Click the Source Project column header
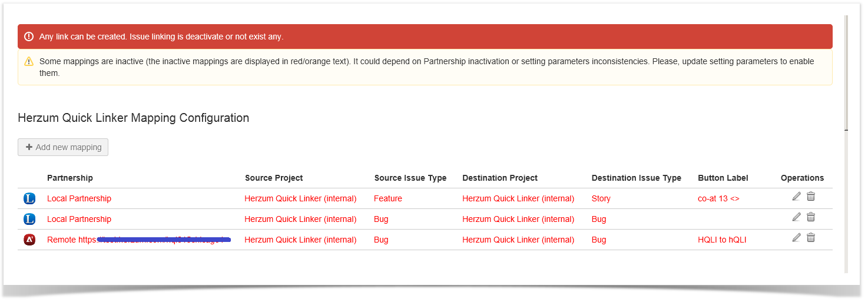This screenshot has width=868, height=302. pos(274,178)
